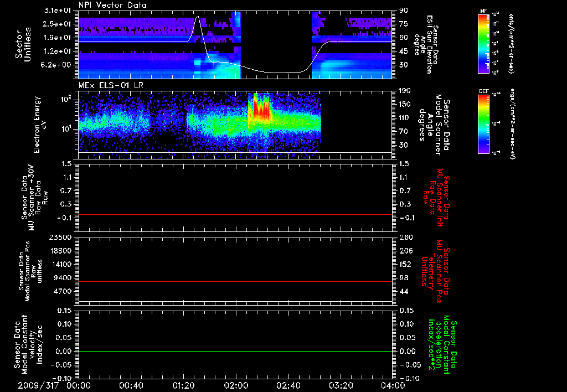Viewport: 567px width, 392px height.
Task: Click the 90 degree tick on elevation axis
Action: pyautogui.click(x=403, y=11)
